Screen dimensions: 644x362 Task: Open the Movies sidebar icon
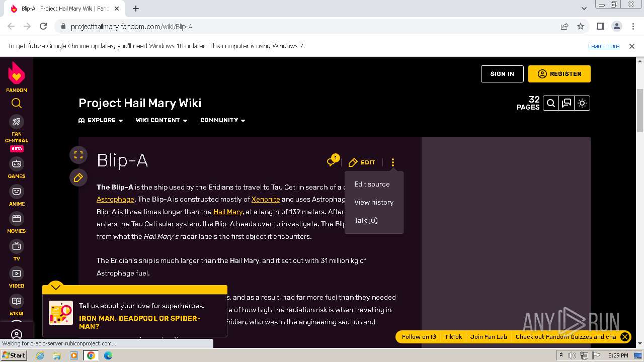coord(17,219)
